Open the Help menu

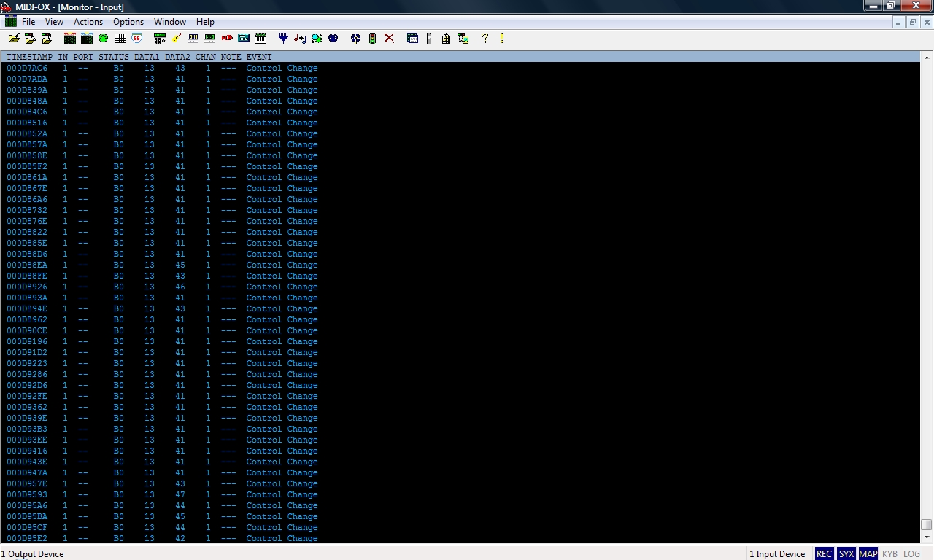(205, 22)
